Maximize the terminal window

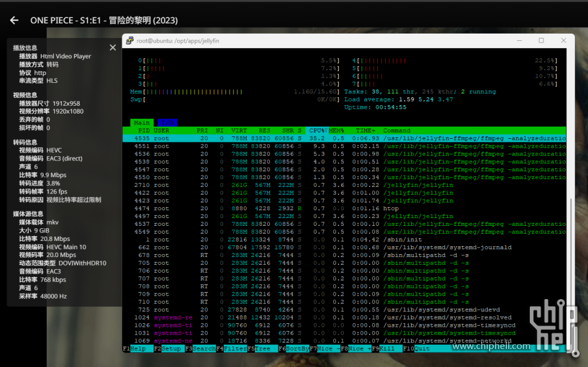pos(541,40)
